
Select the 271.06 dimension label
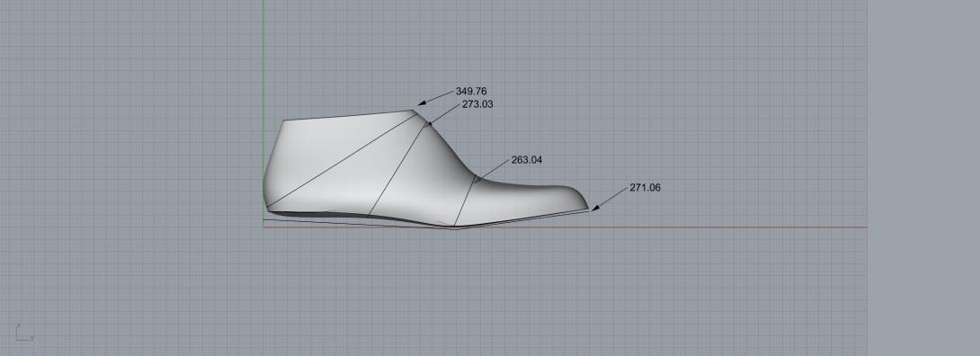[x=645, y=187]
